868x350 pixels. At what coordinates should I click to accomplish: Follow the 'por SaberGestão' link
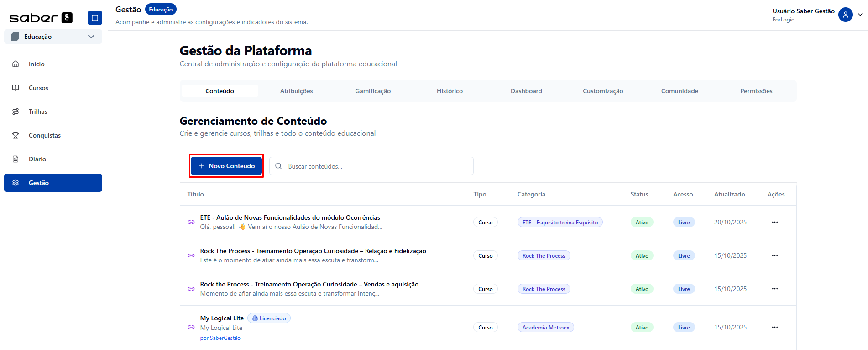(x=220, y=338)
